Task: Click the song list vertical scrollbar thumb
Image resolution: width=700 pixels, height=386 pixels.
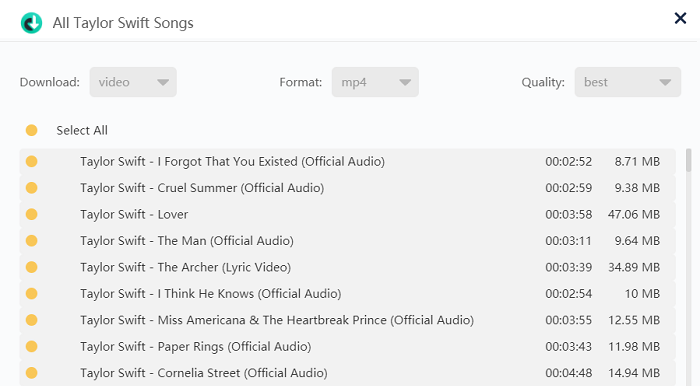Action: tap(688, 160)
